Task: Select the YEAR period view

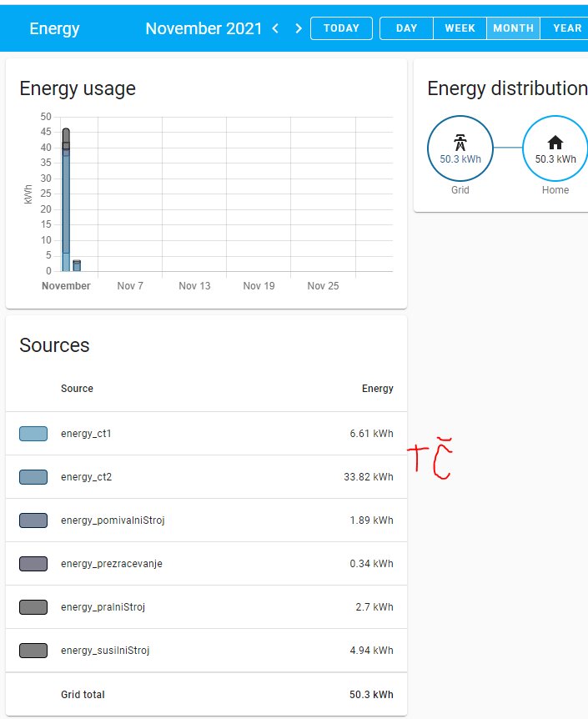Action: tap(566, 28)
